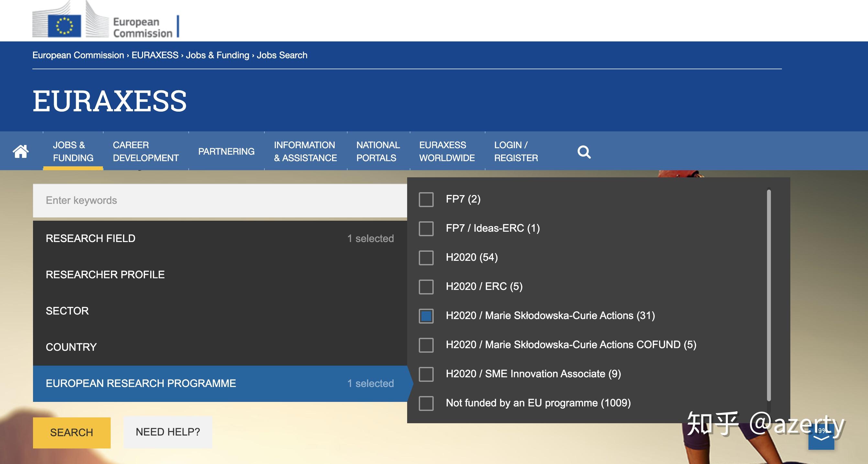
Task: Select the H2020 (54) checkbox
Action: [x=426, y=258]
